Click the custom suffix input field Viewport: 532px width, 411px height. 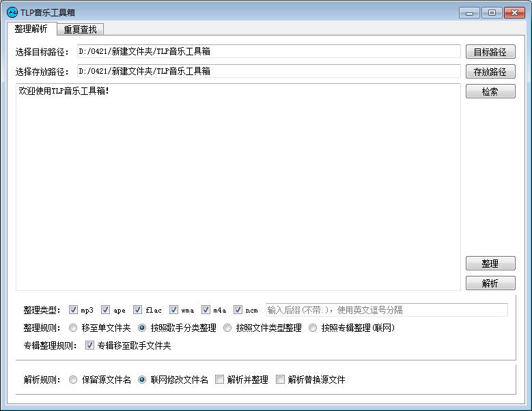[387, 310]
